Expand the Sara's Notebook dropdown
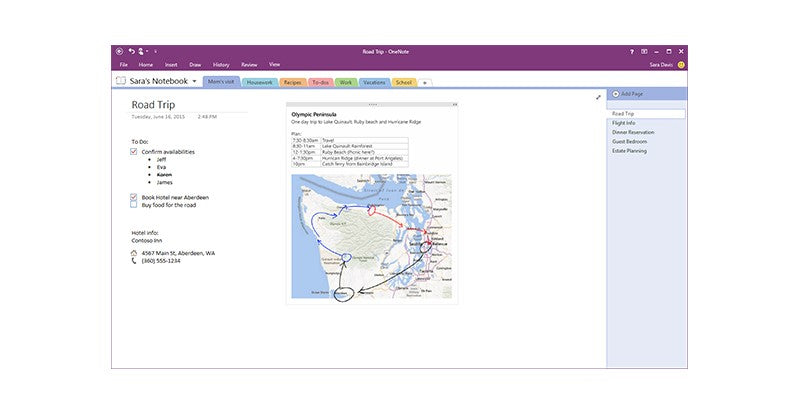The height and width of the screenshot is (399, 799). coord(194,81)
